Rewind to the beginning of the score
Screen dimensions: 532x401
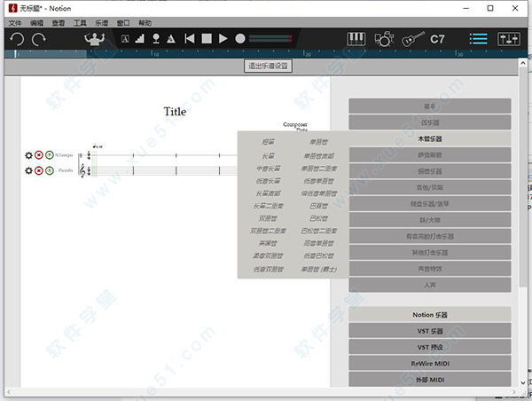click(x=190, y=38)
